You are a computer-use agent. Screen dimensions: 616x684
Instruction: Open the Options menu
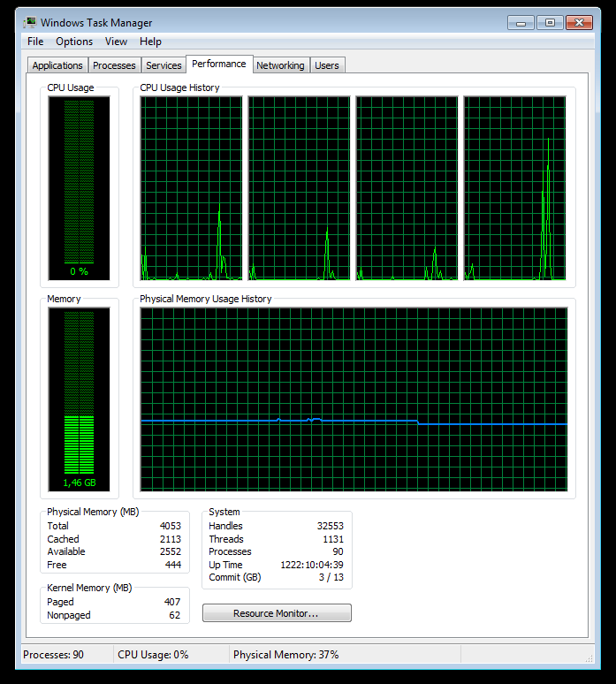(x=74, y=42)
